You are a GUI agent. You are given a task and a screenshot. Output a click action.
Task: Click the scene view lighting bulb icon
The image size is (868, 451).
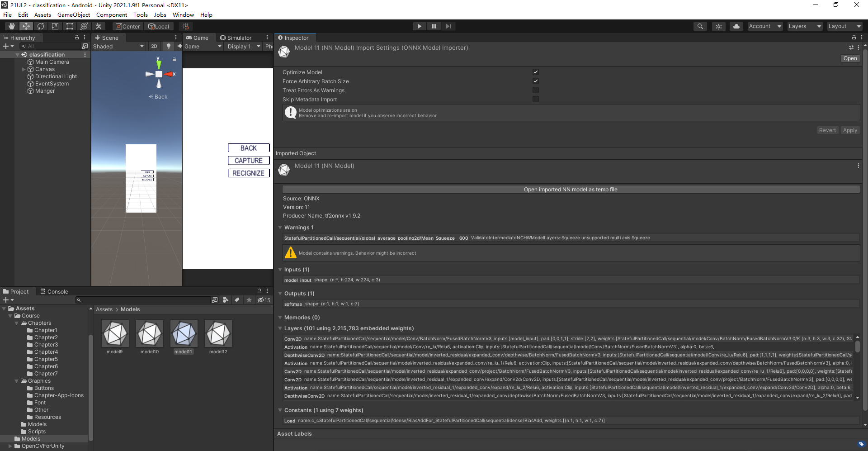168,46
